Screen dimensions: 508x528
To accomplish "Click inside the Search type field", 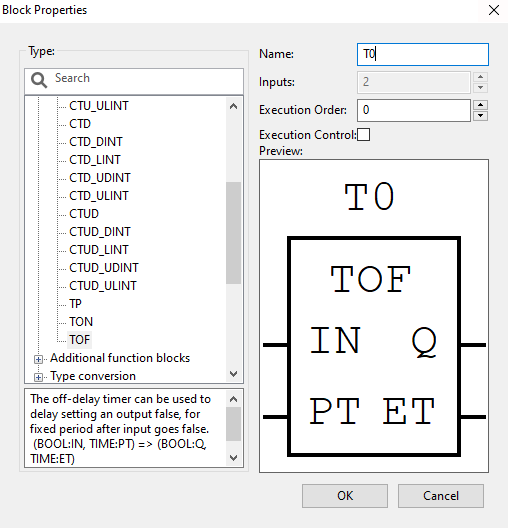I will [134, 81].
